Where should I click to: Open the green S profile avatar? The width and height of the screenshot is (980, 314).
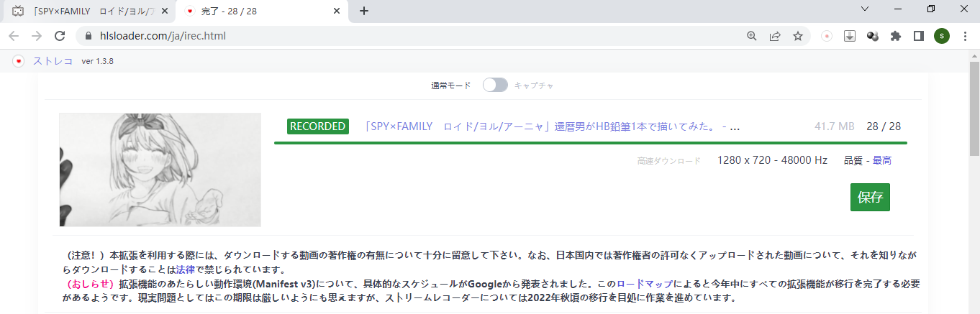[942, 36]
